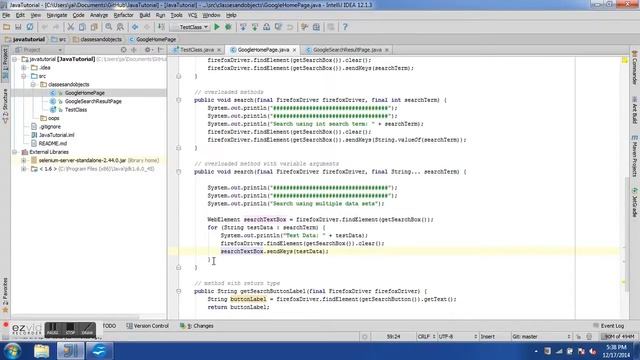Viewport: 640px width, 360px height.
Task: Click the Find magnifier icon
Action: click(109, 27)
